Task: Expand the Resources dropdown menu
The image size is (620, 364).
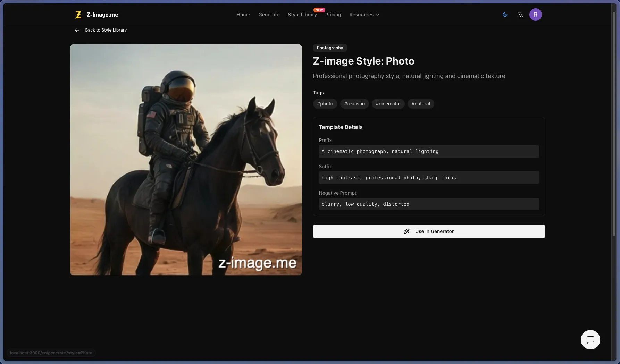Action: click(361, 15)
